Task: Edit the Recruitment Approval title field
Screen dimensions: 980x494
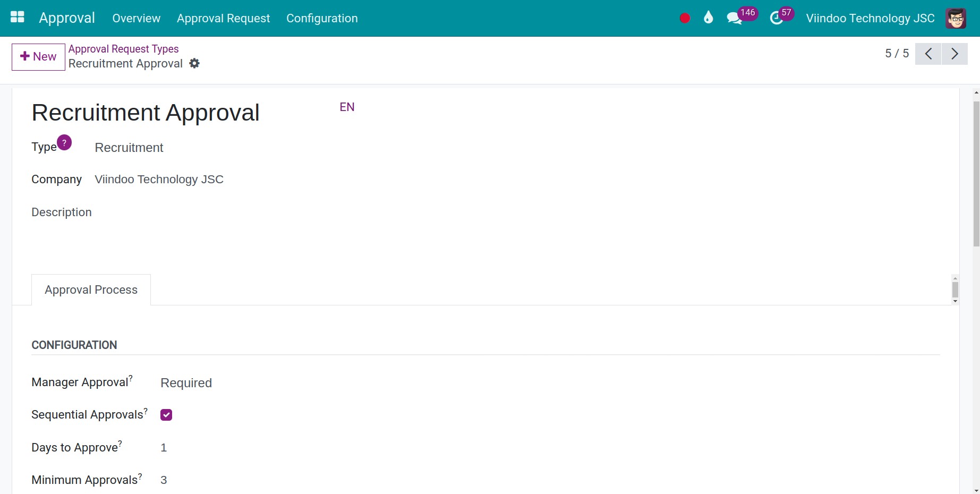Action: coord(146,113)
